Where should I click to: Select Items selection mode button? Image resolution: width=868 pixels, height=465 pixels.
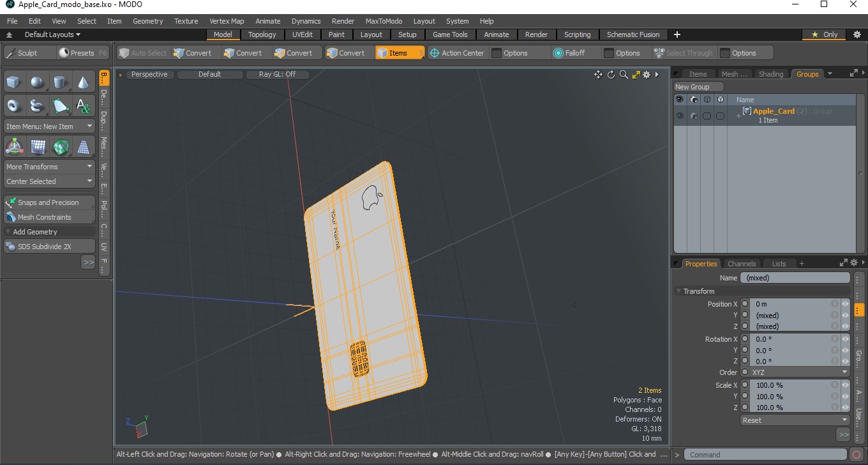pyautogui.click(x=400, y=53)
